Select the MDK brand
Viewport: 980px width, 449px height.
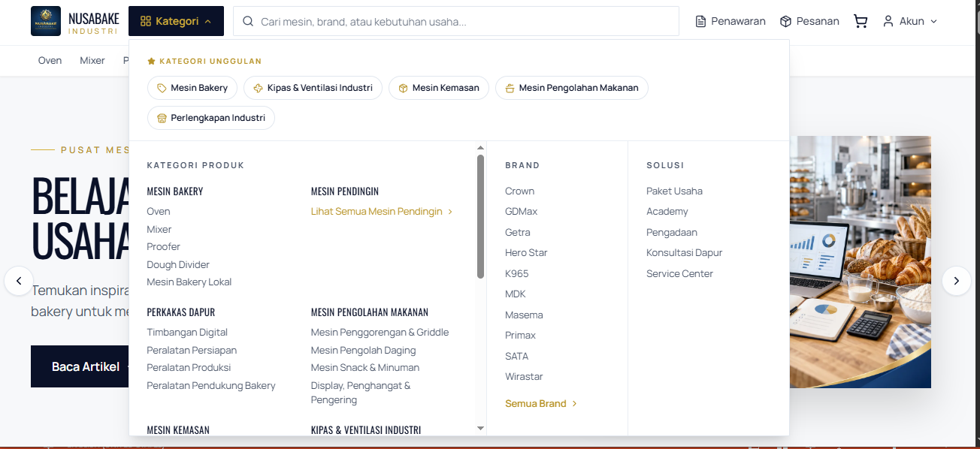click(516, 294)
